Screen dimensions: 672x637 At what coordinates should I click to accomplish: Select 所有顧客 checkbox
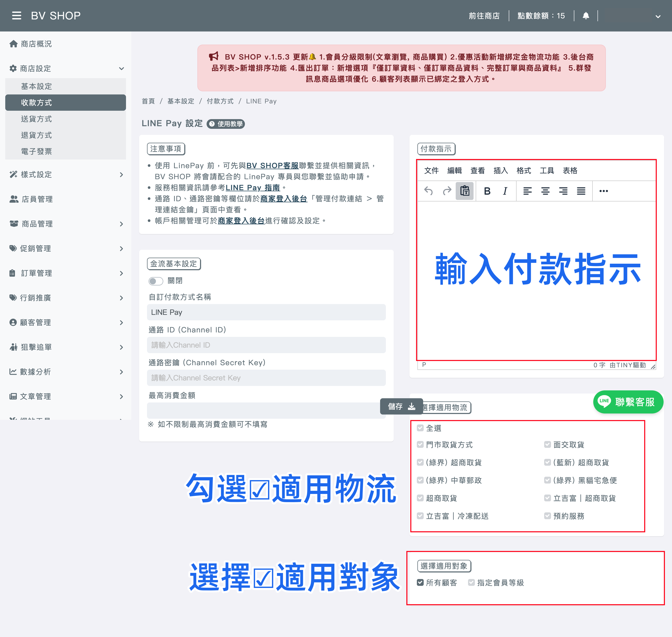(x=420, y=582)
